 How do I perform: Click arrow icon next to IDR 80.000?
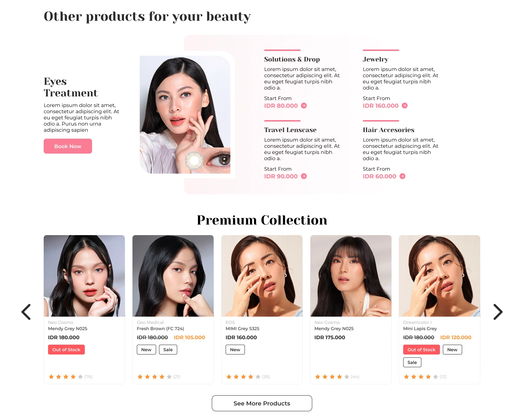(304, 106)
